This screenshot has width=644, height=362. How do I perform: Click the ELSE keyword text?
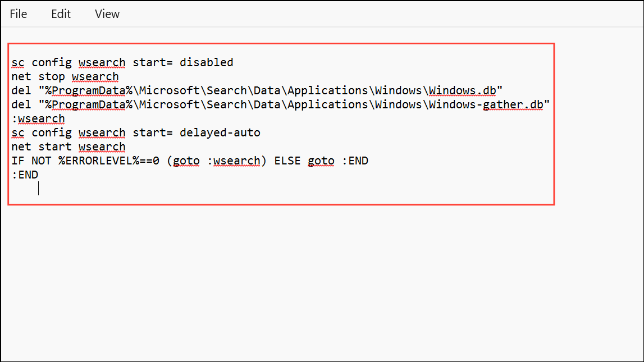coord(287,161)
